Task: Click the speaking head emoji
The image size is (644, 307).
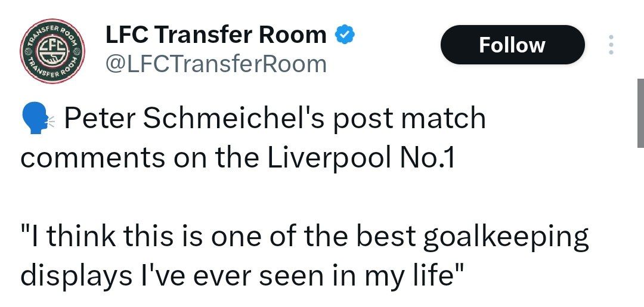Action: click(38, 119)
